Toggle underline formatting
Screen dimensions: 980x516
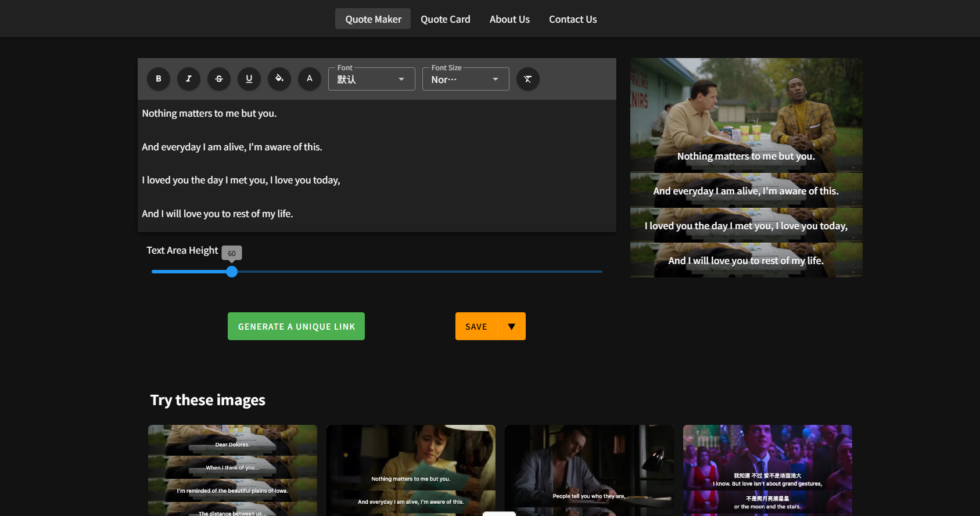point(249,79)
